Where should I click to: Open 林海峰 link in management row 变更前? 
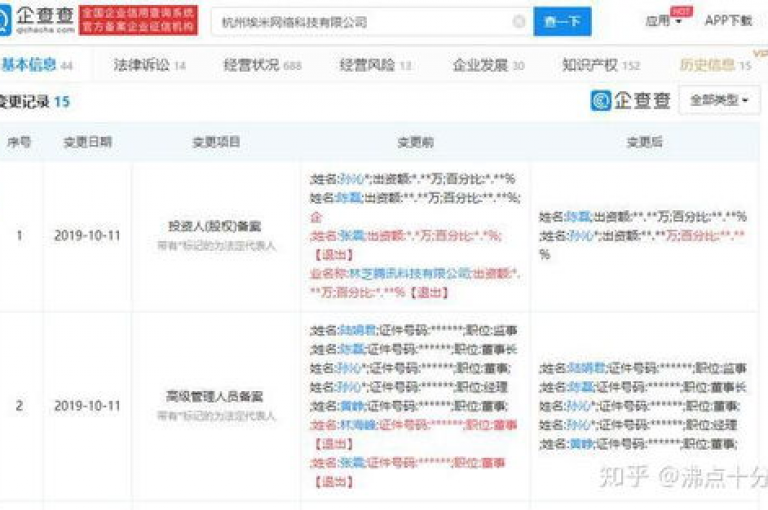[358, 425]
